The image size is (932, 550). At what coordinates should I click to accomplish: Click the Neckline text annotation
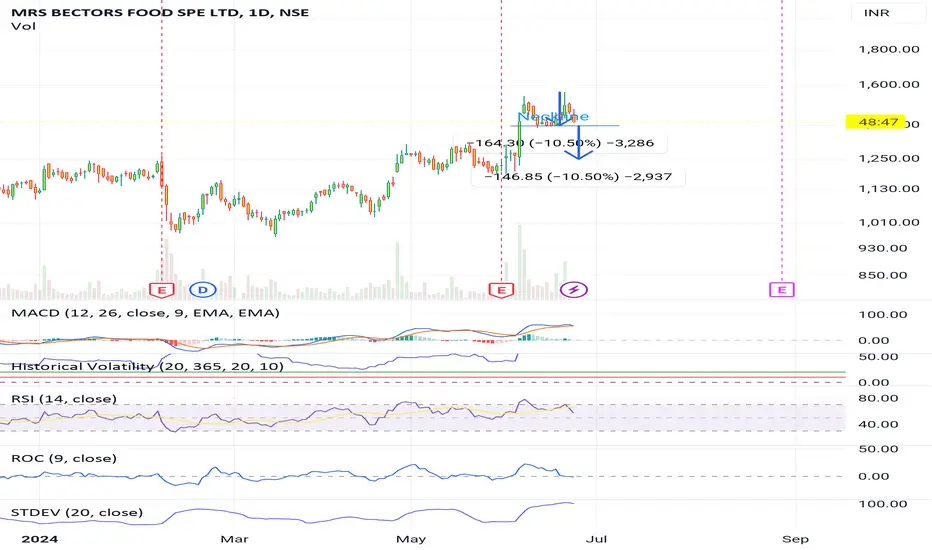[553, 117]
